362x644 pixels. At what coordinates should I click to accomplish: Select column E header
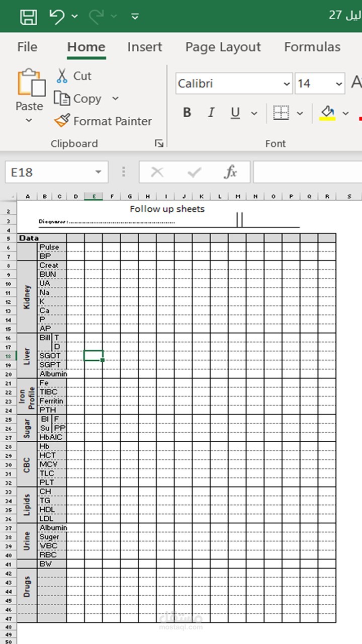coord(94,196)
